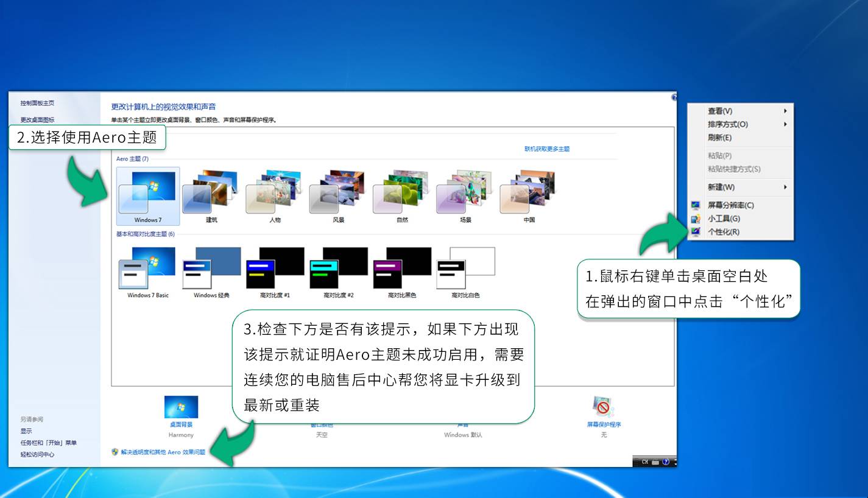Open the 屏幕保护程序 icon

point(603,407)
